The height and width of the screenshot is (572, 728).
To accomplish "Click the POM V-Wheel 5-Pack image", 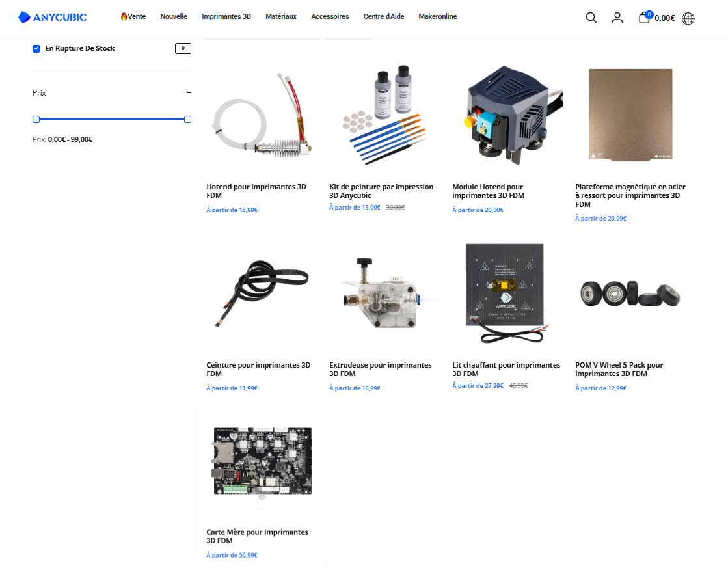I will click(630, 294).
